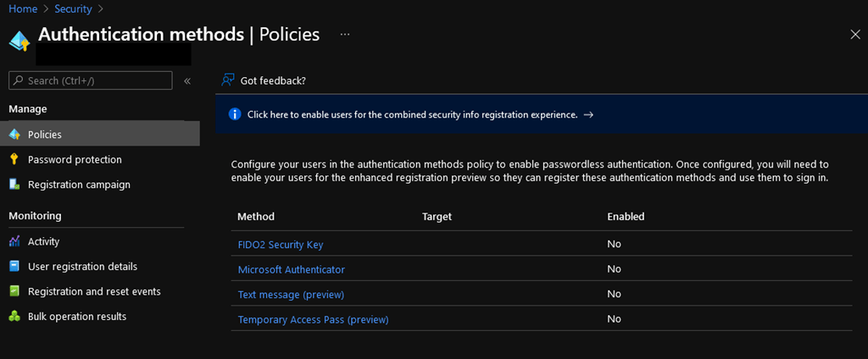
Task: Click the Activity chart icon
Action: point(14,241)
